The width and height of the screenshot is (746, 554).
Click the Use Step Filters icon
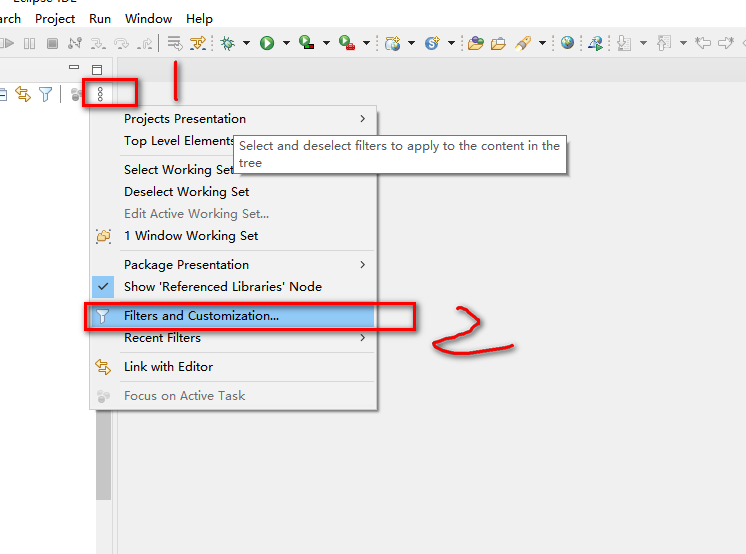point(198,43)
